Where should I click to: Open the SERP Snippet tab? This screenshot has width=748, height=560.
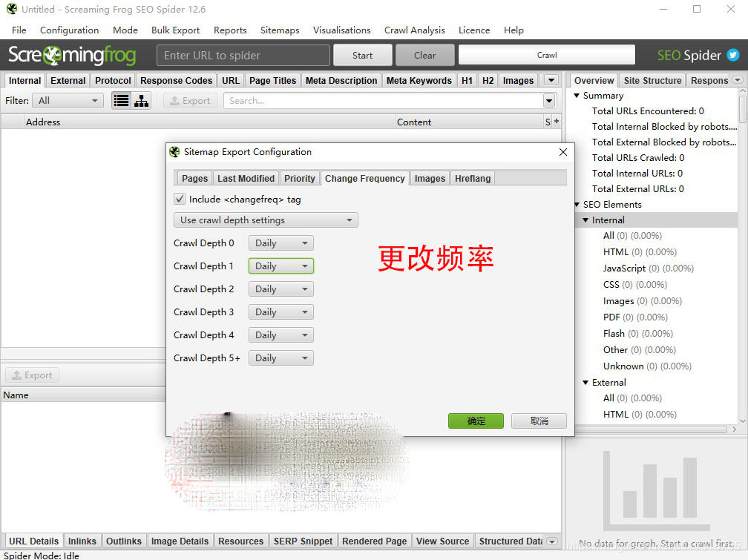coord(303,541)
